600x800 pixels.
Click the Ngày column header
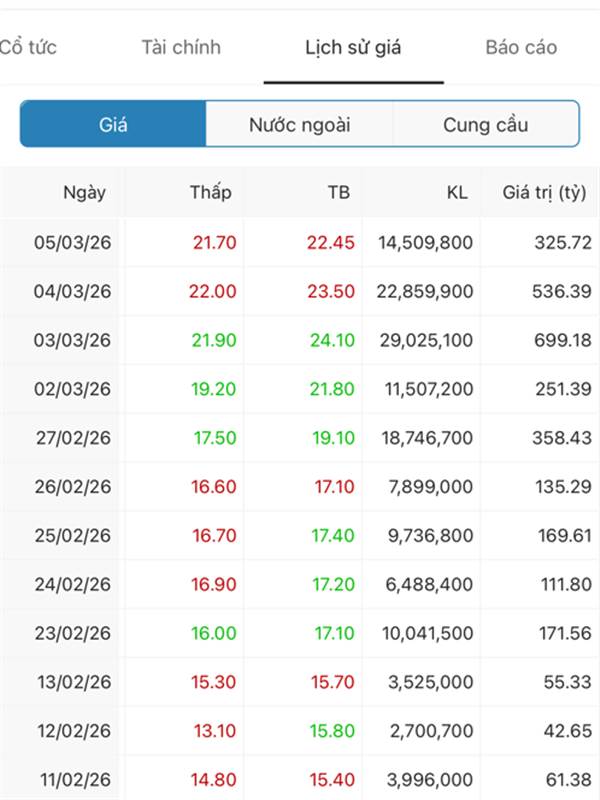84,193
